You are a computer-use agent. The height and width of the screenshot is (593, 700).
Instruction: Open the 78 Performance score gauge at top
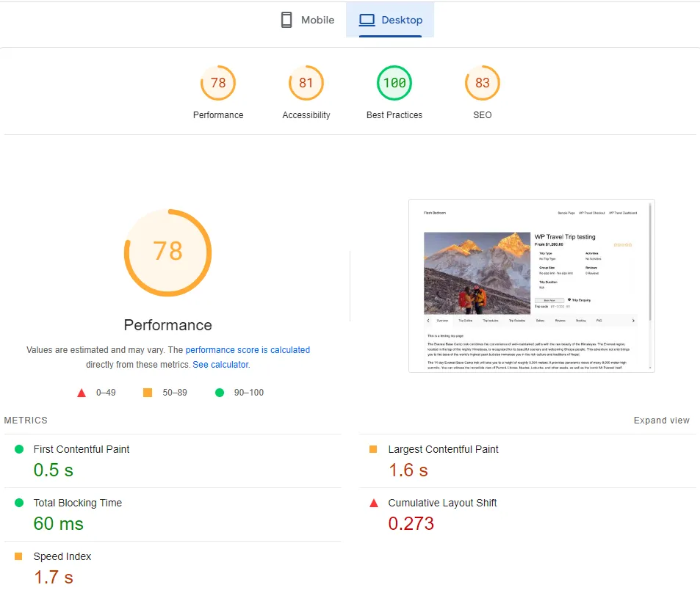point(218,83)
